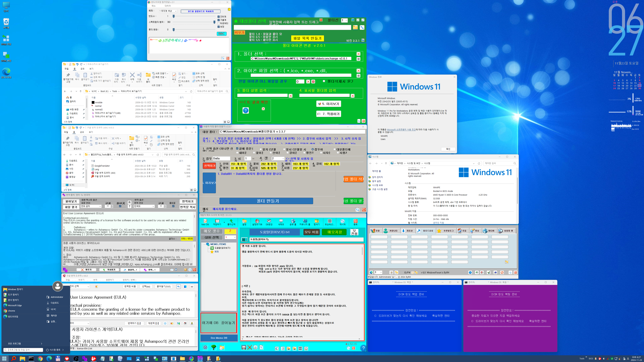Screen dimensions: 644x362
Task: Select 예제 item in MEMO_ITEMS tree
Action: (217, 252)
